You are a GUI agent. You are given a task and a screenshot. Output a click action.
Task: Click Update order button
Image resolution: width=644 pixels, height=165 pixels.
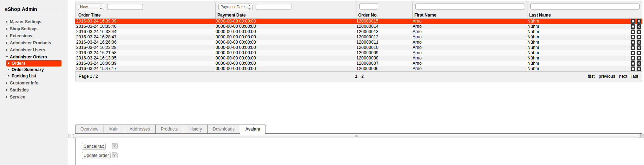(x=96, y=156)
